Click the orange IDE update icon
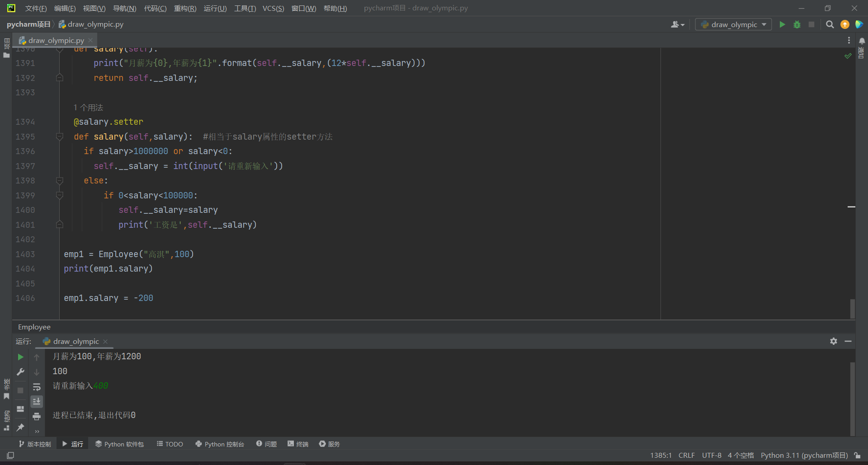868x465 pixels. (x=844, y=24)
